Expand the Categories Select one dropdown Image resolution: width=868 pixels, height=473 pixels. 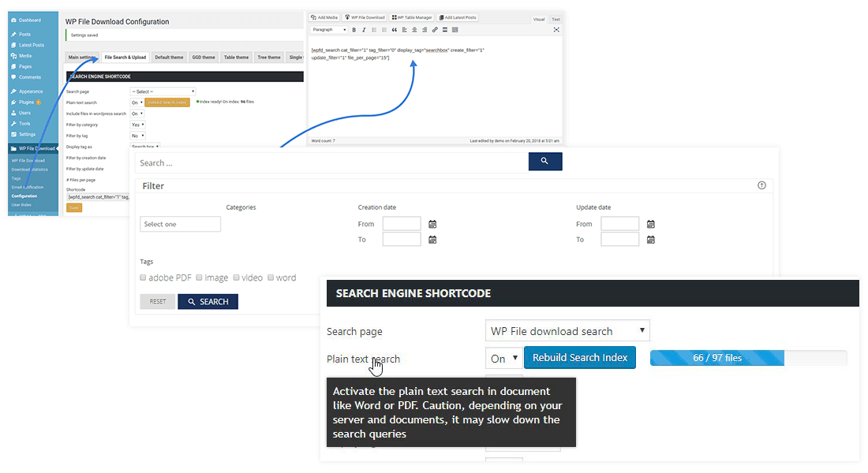[x=181, y=224]
